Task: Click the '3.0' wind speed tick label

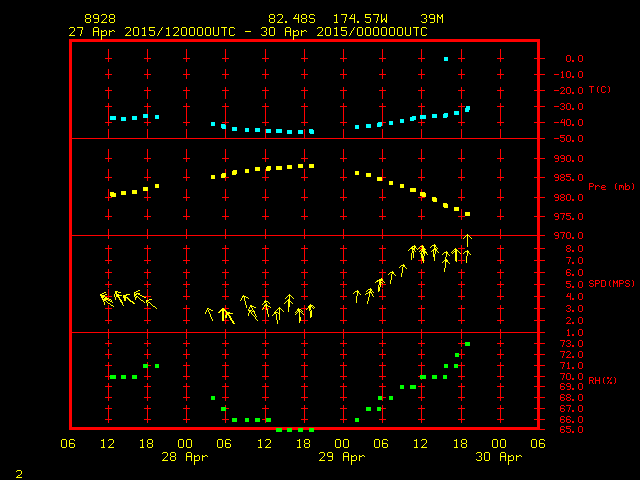Action: point(574,309)
